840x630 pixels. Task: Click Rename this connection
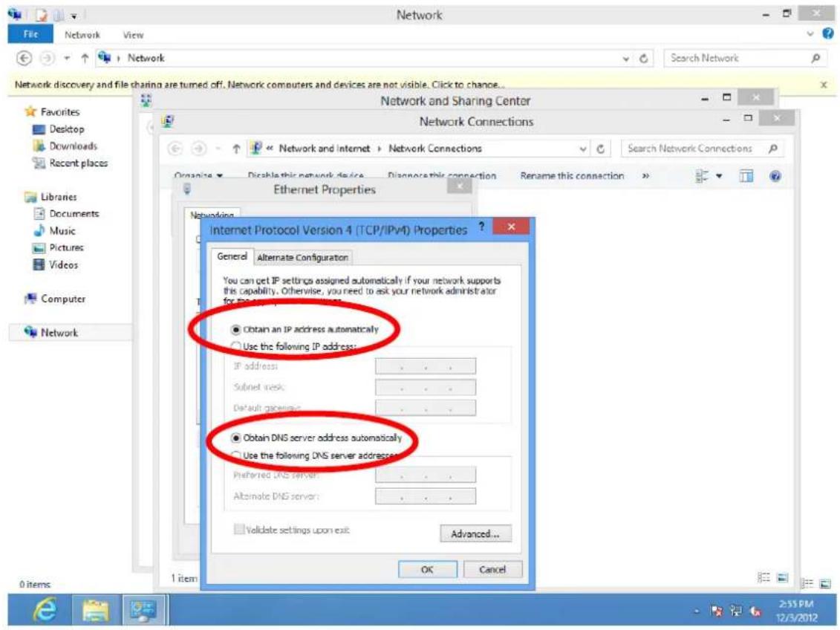point(572,176)
